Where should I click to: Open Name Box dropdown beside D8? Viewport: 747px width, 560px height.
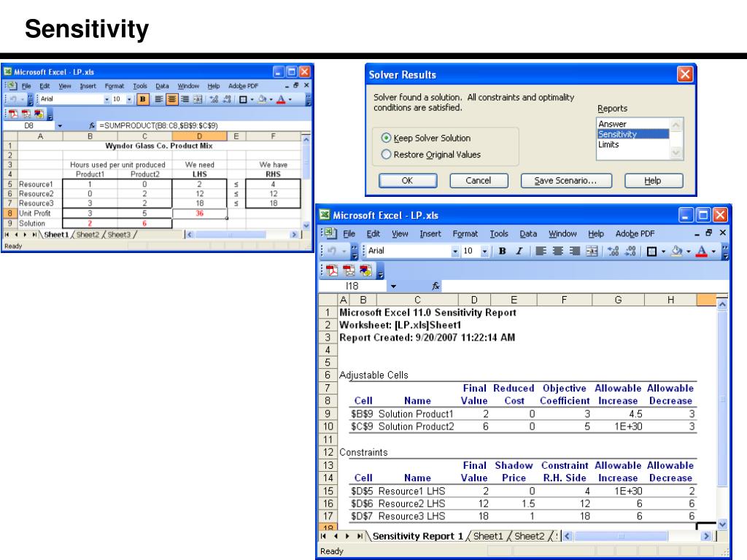click(60, 125)
